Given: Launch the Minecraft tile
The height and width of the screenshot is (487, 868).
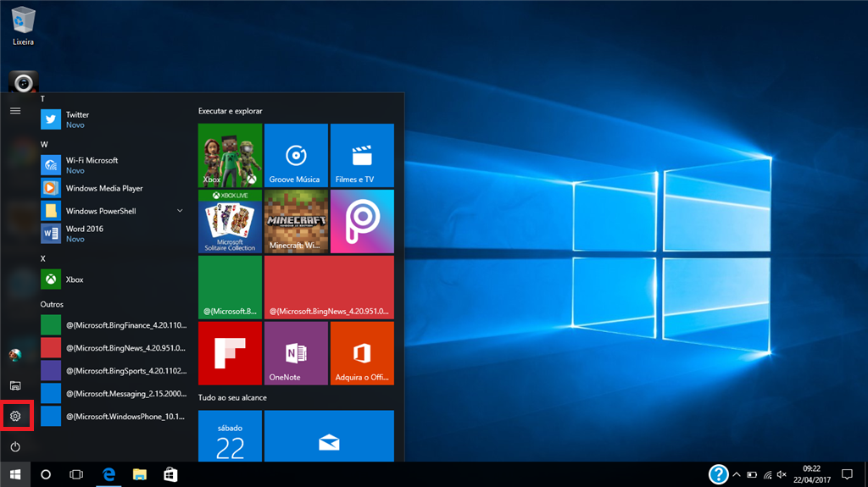Looking at the screenshot, I should 296,221.
